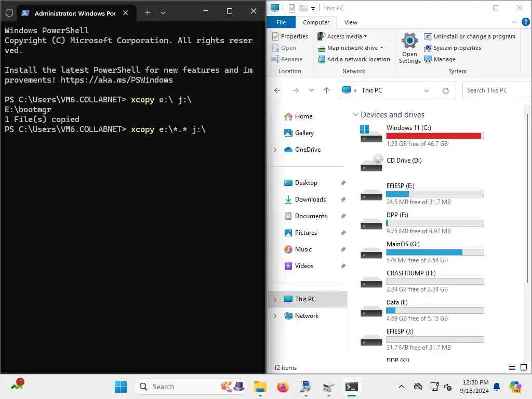Open recent locations dropdown
Image resolution: width=532 pixels, height=399 pixels.
[x=311, y=90]
